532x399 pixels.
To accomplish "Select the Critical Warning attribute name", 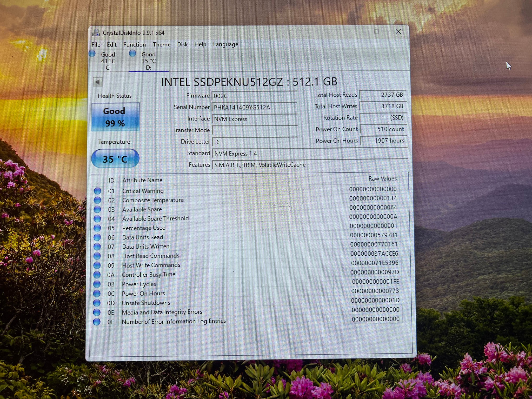I will 143,191.
